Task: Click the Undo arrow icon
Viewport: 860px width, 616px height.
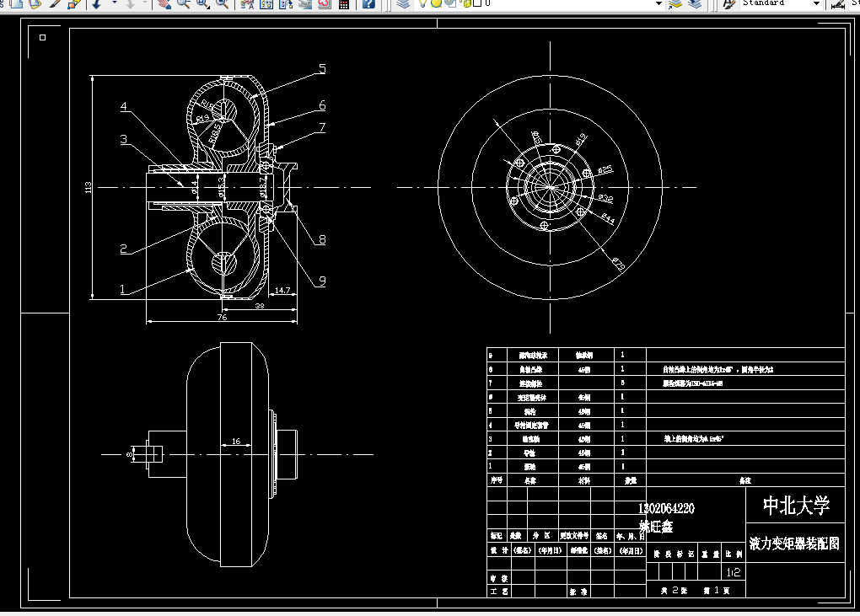Action: [96, 4]
